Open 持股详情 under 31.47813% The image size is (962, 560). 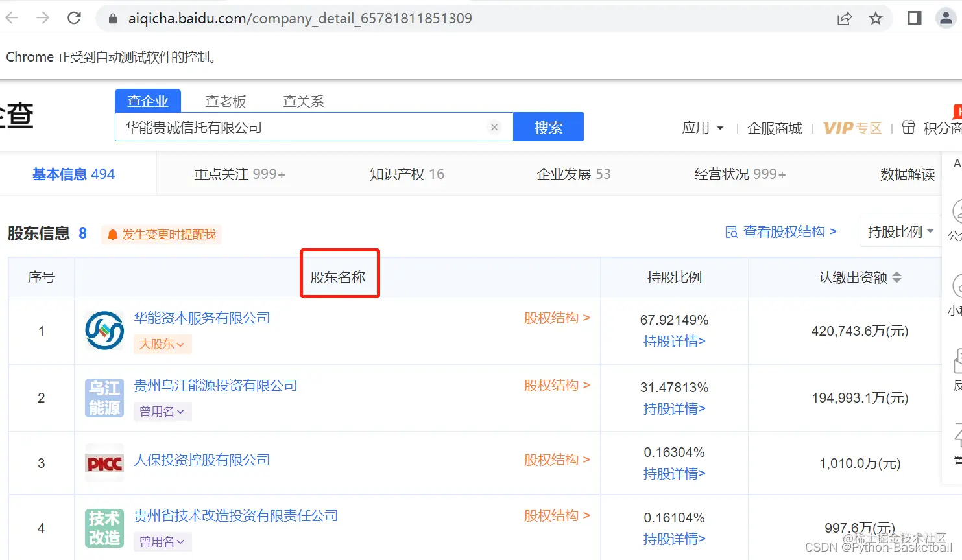[x=674, y=409]
